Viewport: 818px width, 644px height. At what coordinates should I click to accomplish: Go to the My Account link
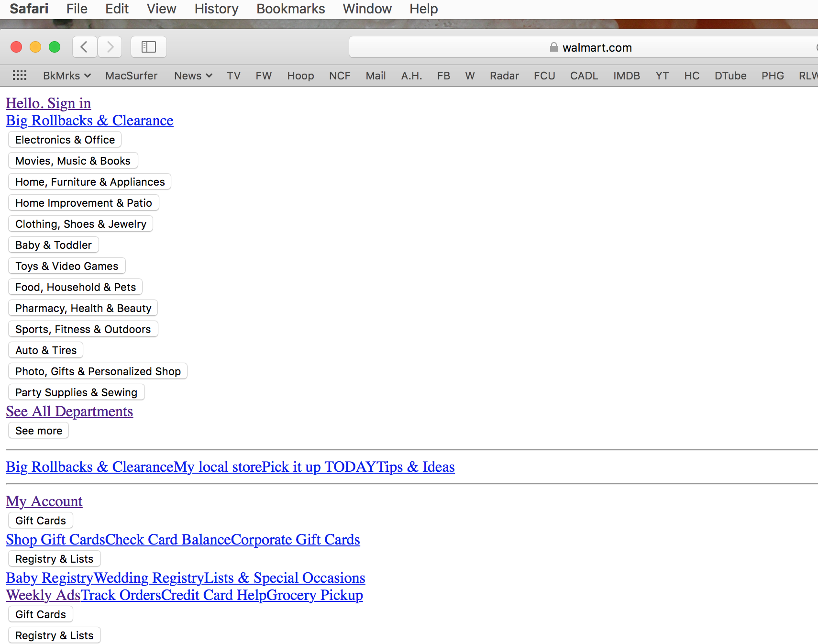click(x=44, y=501)
